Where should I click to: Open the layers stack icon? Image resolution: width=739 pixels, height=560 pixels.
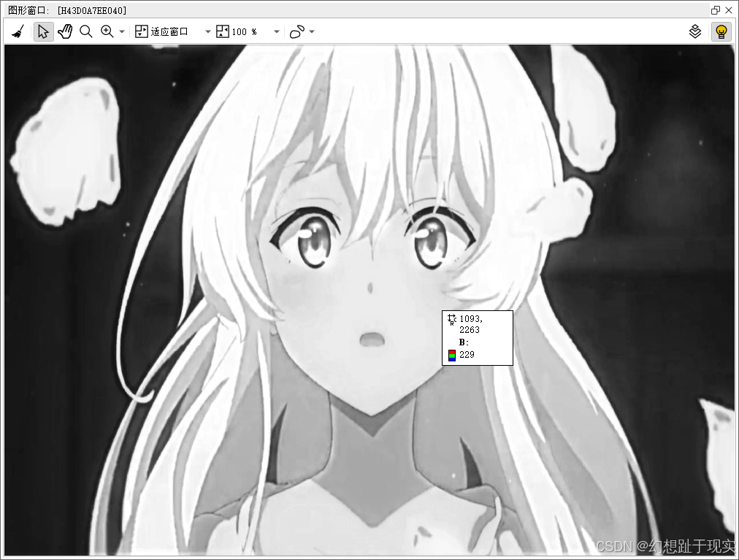click(x=695, y=31)
